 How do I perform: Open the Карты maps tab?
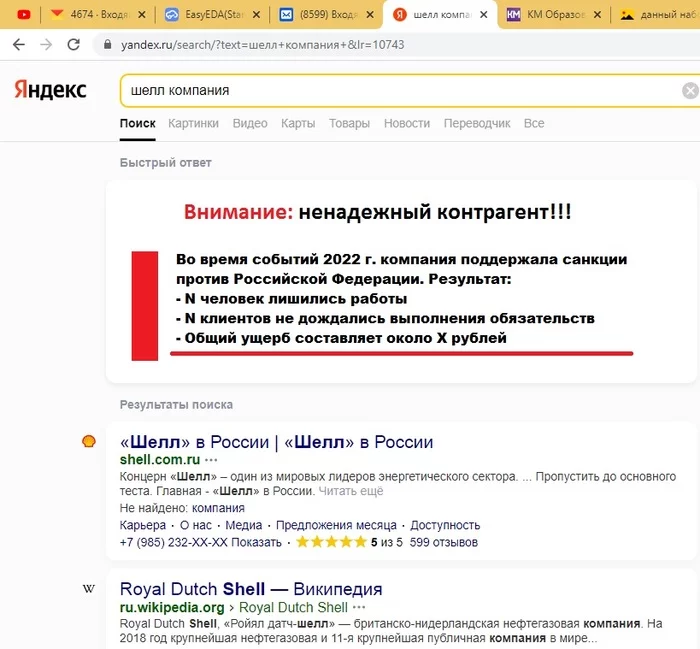298,124
